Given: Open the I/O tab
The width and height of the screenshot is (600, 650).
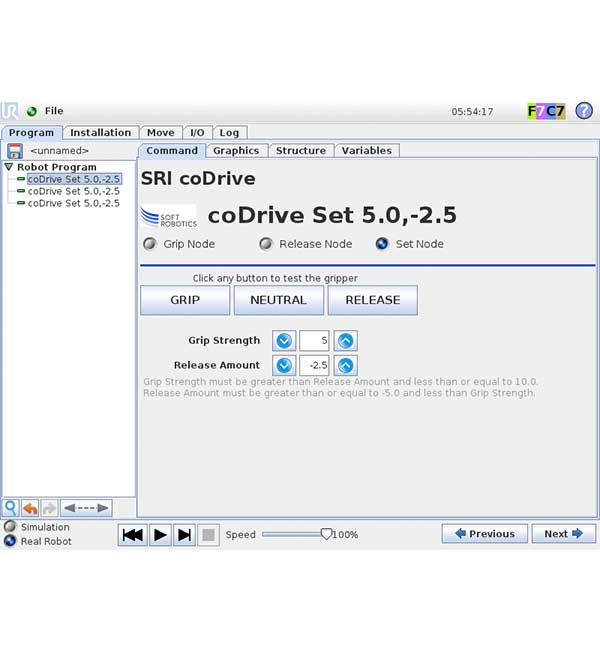Looking at the screenshot, I should (197, 133).
